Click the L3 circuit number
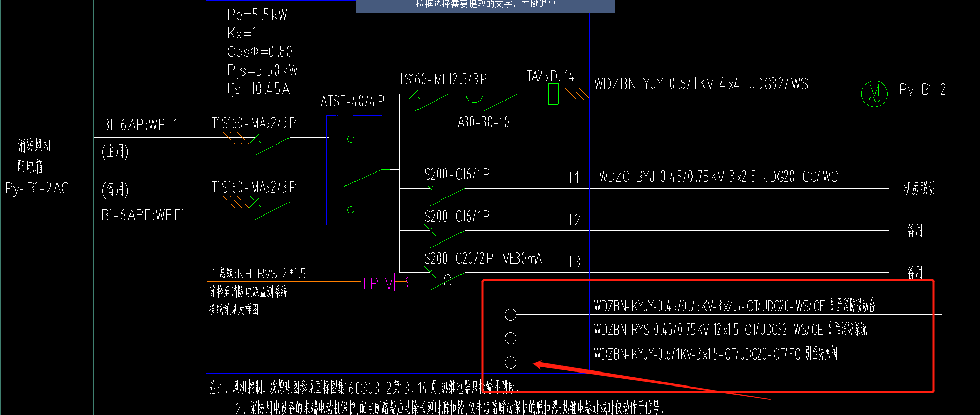The image size is (980, 415). [574, 262]
